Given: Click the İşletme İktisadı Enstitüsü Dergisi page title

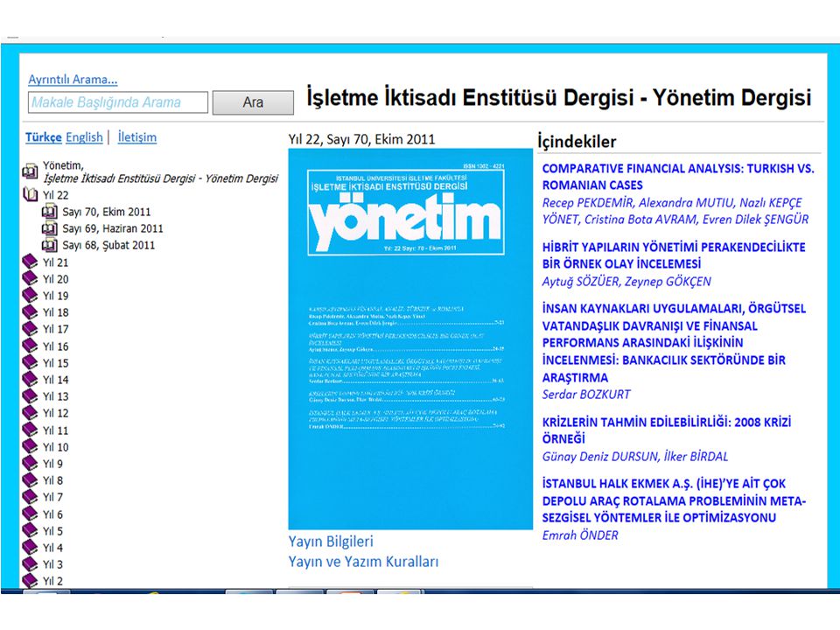Looking at the screenshot, I should click(559, 98).
